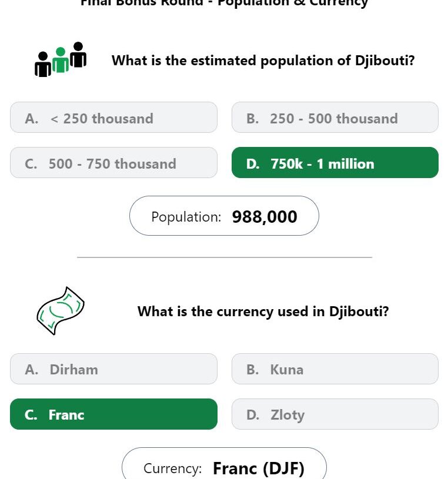
Task: Select Zloty as the currency answer
Action: click(335, 414)
